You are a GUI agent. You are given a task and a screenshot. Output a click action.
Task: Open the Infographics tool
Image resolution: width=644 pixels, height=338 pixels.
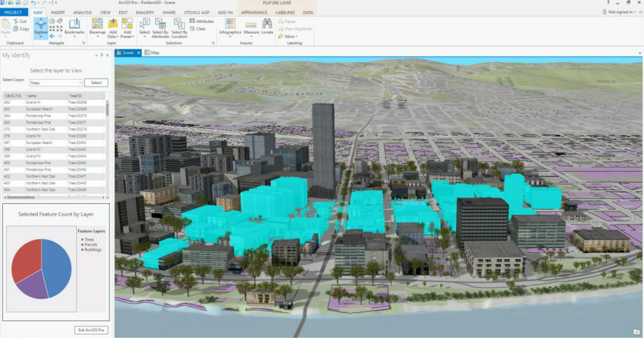(230, 27)
